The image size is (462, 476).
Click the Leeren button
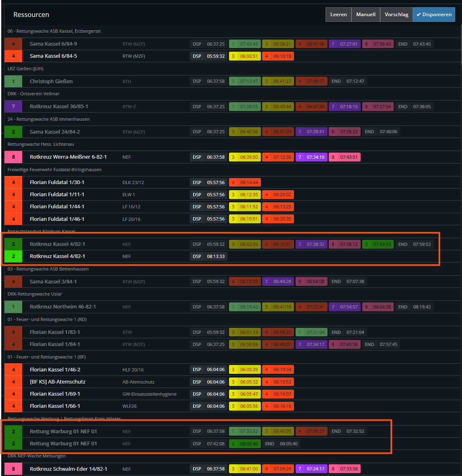click(338, 15)
